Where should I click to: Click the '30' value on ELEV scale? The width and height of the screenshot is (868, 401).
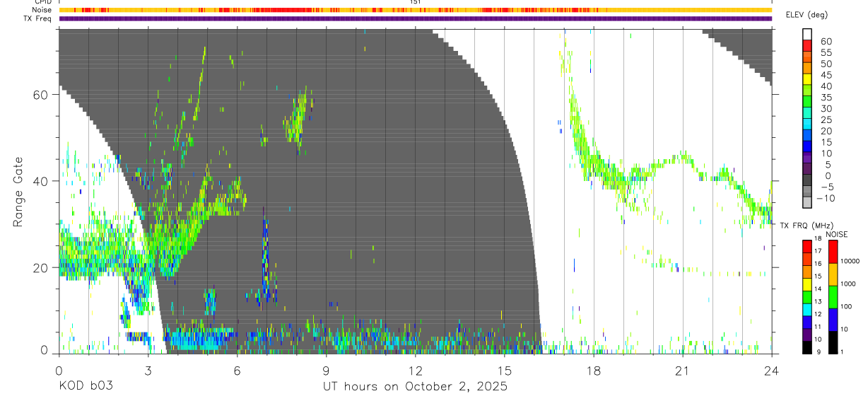(826, 108)
